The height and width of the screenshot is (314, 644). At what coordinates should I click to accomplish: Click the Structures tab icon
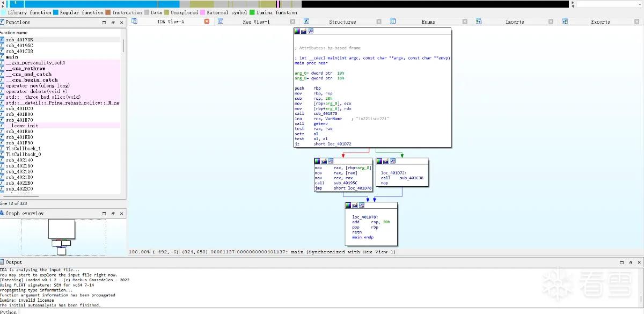306,21
